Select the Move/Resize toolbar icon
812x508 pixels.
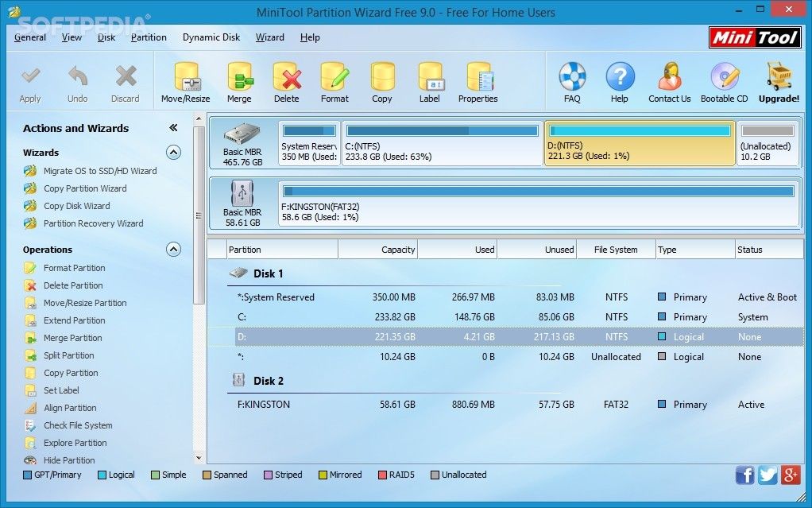(x=186, y=76)
